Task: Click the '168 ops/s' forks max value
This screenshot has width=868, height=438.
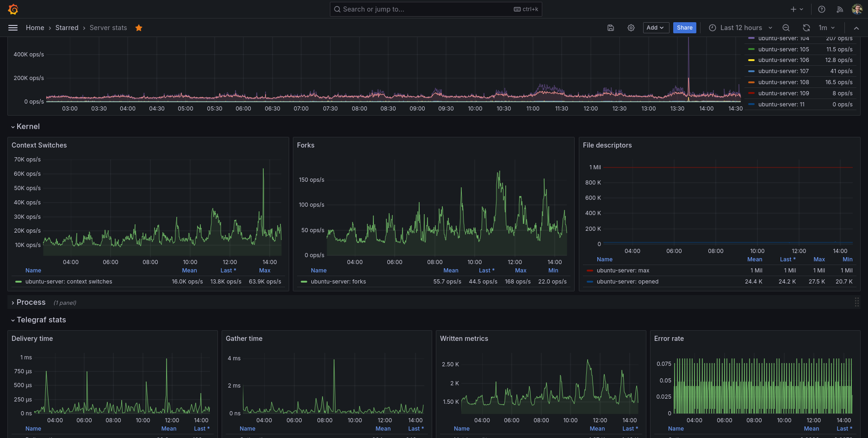Action: click(518, 282)
